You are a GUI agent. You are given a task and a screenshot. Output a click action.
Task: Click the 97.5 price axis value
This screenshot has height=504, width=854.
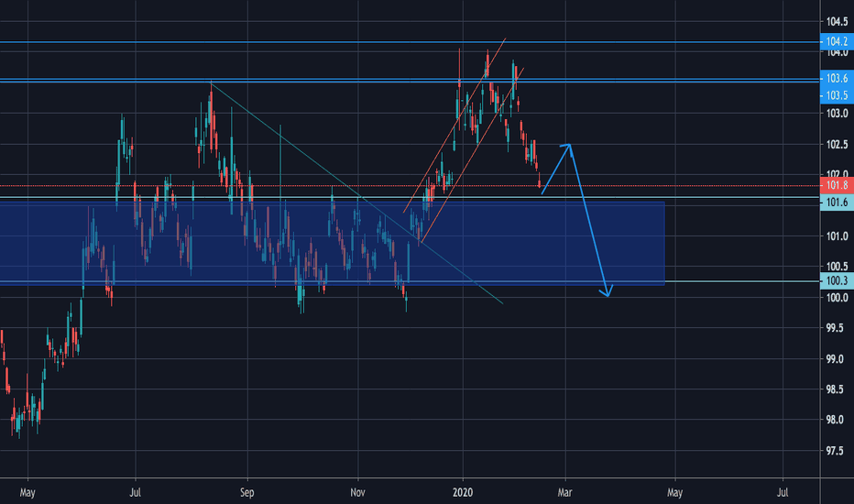pyautogui.click(x=837, y=451)
